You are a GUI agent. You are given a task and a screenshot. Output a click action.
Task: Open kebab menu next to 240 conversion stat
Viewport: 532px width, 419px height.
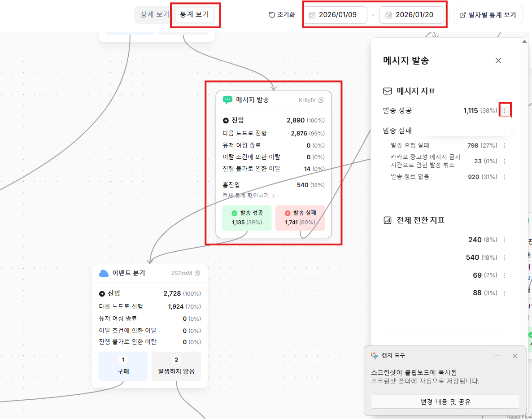click(504, 240)
